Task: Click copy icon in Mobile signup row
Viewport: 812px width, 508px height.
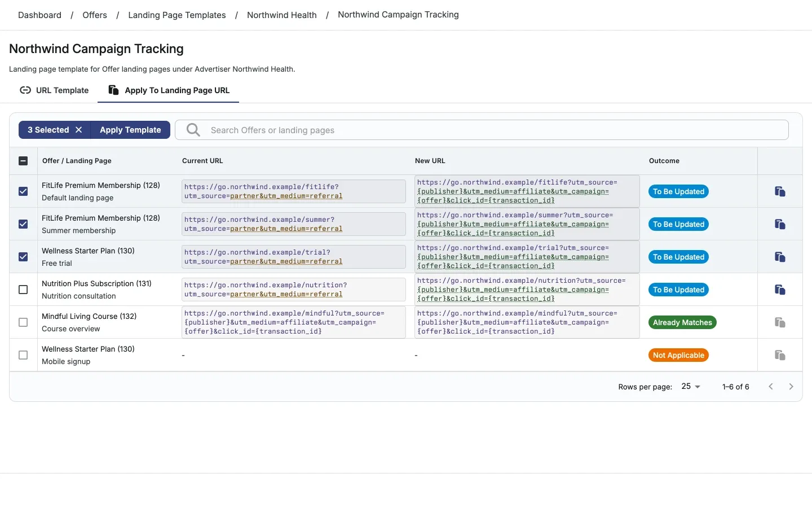Action: point(780,355)
